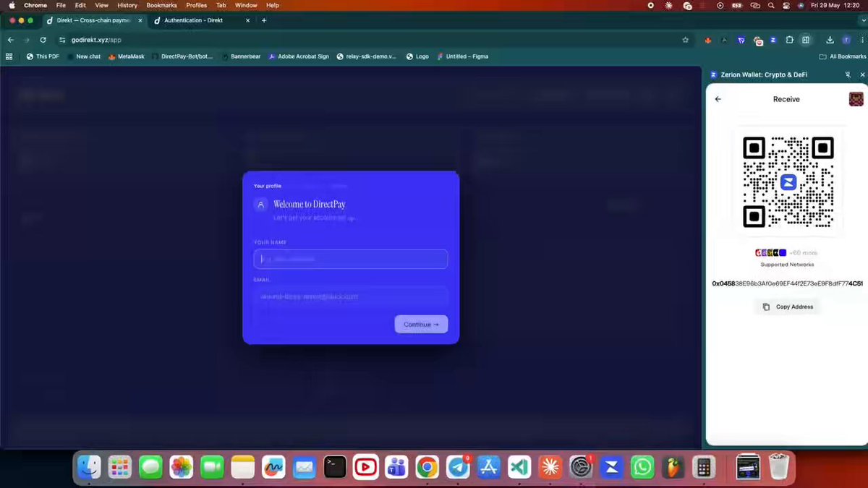
Task: Open the relay-sdk-demo bookmark
Action: click(367, 56)
